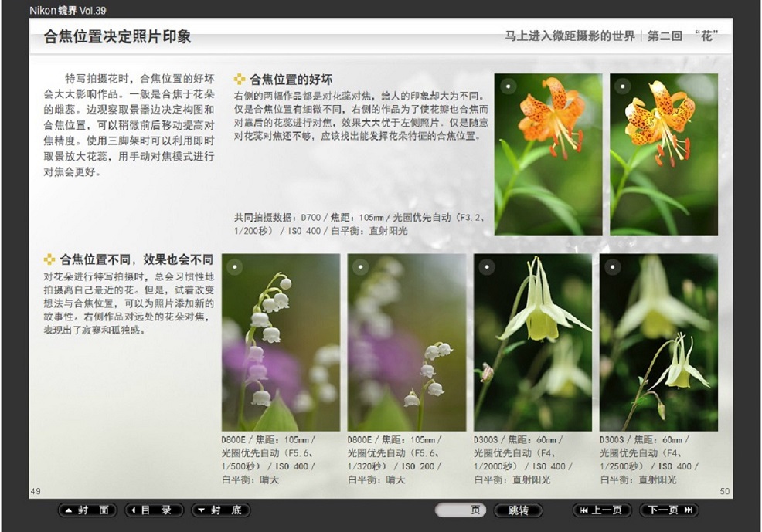This screenshot has height=532, width=762.
Task: Click the yellow cross icon beside 合焦位置的好坏
Action: [x=240, y=79]
